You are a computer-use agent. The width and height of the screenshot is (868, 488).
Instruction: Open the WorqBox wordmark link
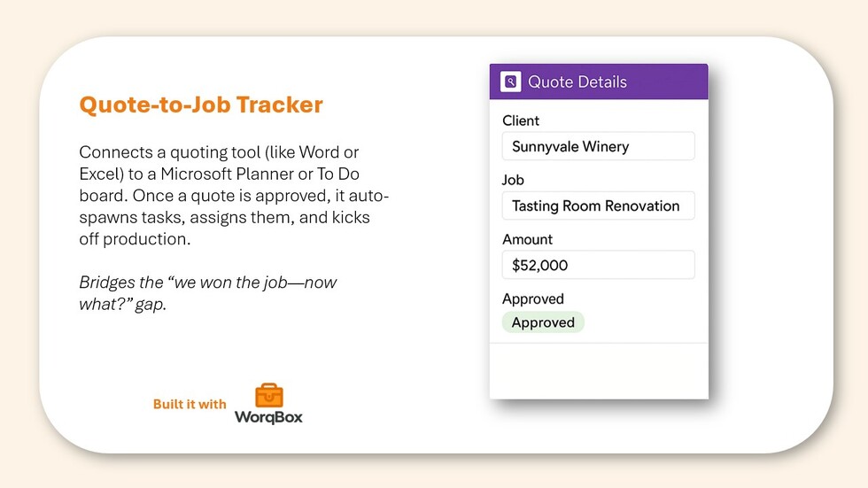(268, 416)
